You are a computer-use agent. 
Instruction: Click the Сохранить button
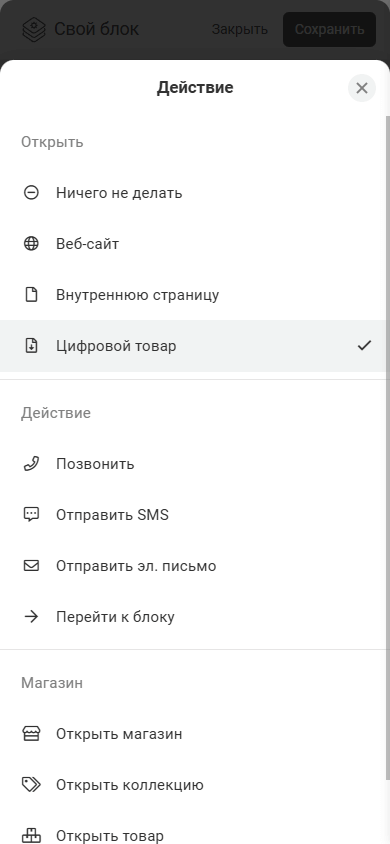pyautogui.click(x=329, y=29)
